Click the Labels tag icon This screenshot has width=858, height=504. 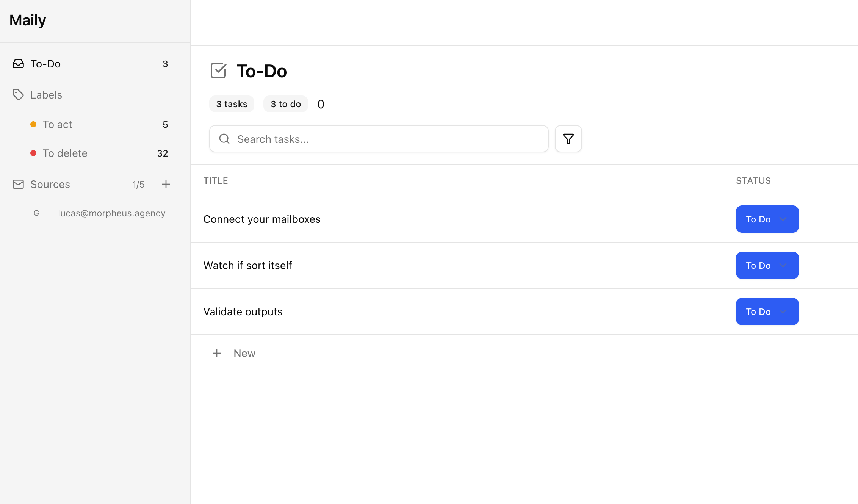(x=18, y=95)
